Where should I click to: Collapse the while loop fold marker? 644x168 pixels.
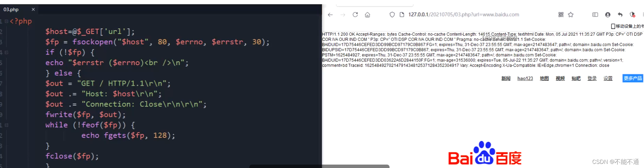click(7, 125)
